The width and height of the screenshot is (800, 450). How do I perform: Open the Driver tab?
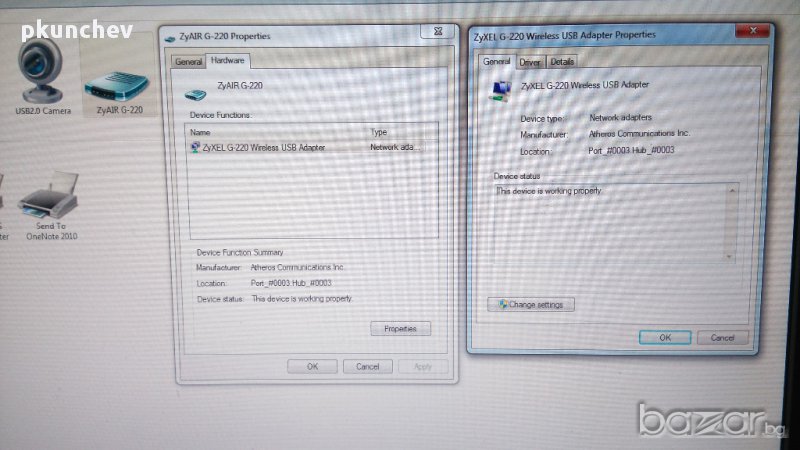(x=529, y=62)
